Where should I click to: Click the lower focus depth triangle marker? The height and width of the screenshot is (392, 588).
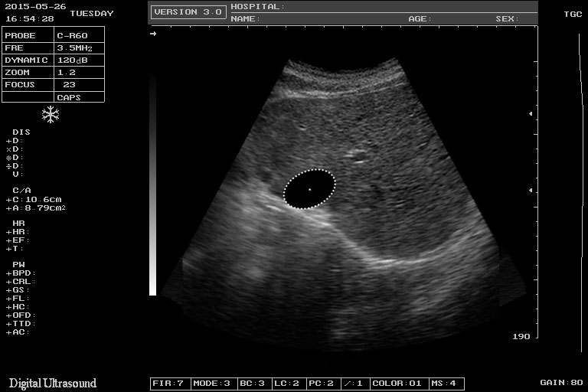(531, 189)
